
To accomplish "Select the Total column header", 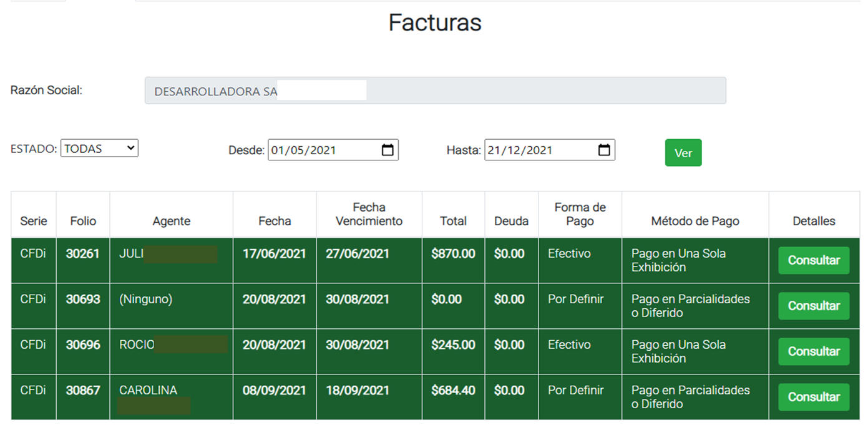I will click(453, 221).
